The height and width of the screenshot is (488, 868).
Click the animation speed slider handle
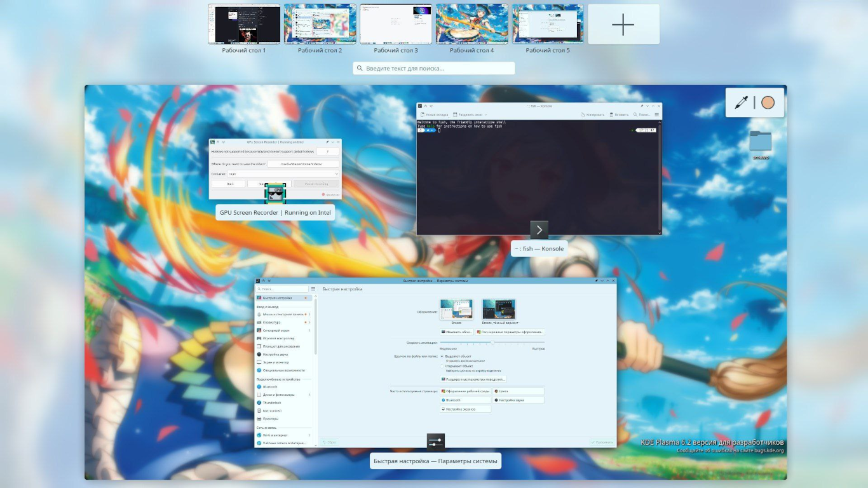point(492,342)
